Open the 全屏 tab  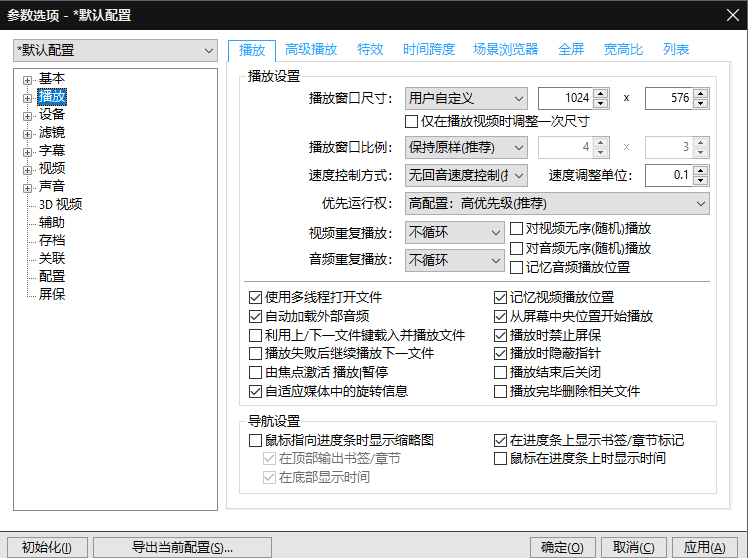571,50
